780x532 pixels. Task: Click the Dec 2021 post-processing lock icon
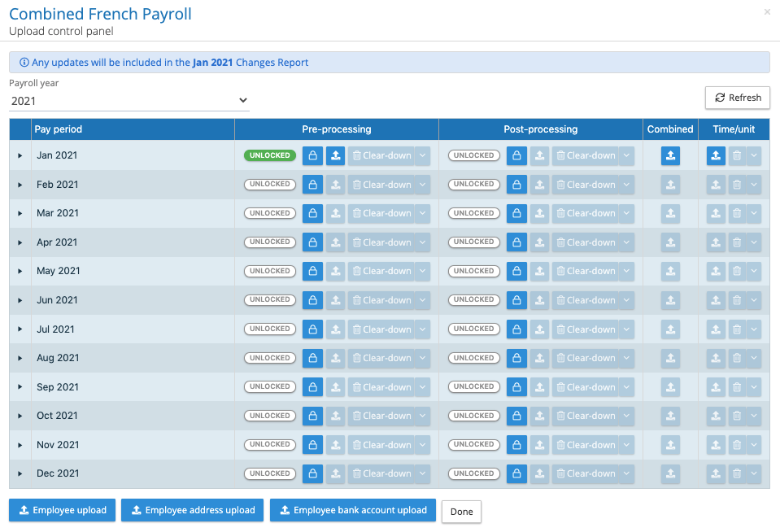[x=516, y=473]
